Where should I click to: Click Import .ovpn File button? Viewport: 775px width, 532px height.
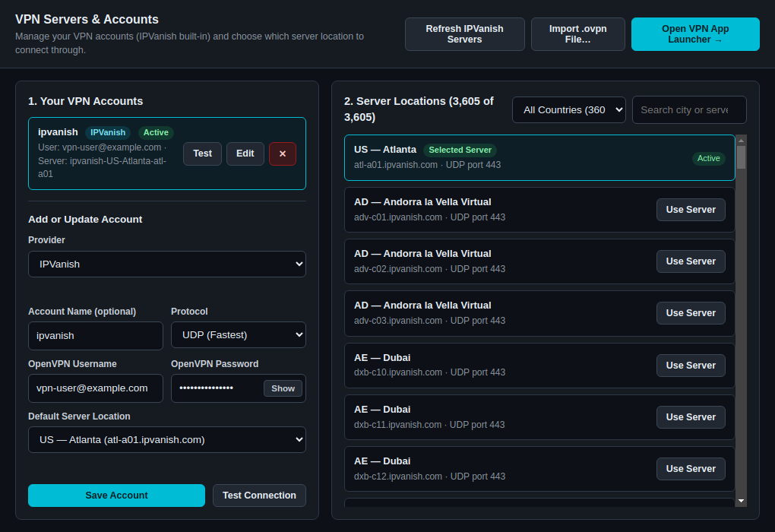[577, 34]
